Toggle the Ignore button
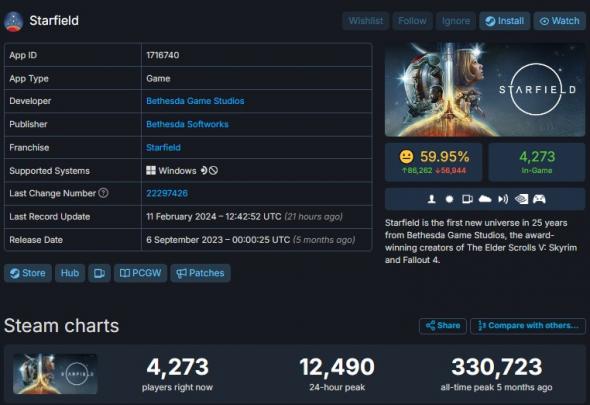Image resolution: width=590 pixels, height=405 pixels. pyautogui.click(x=456, y=21)
